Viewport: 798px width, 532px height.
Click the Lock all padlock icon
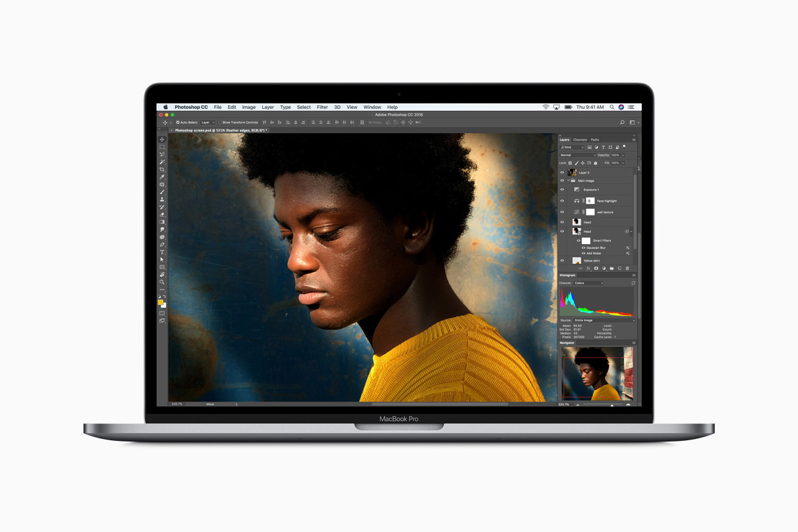click(x=595, y=163)
